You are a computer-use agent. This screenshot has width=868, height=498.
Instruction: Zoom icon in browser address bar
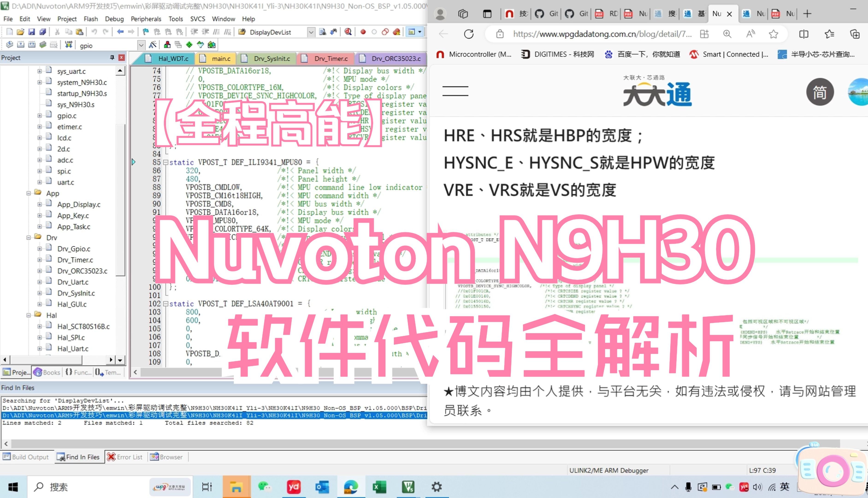[x=727, y=34]
